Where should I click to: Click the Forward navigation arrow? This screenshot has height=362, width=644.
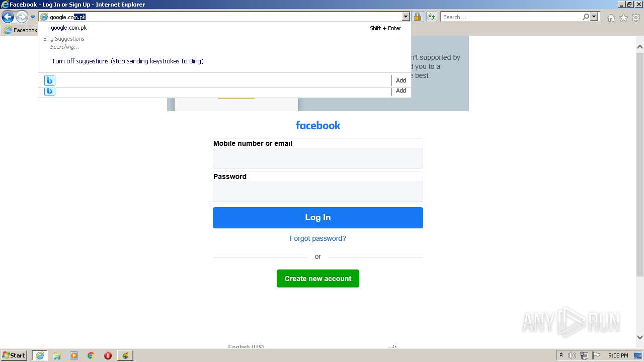tap(22, 17)
